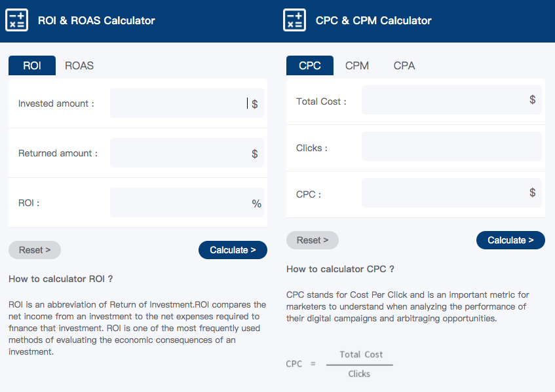Click the CPC result field
The image size is (555, 392).
point(451,192)
